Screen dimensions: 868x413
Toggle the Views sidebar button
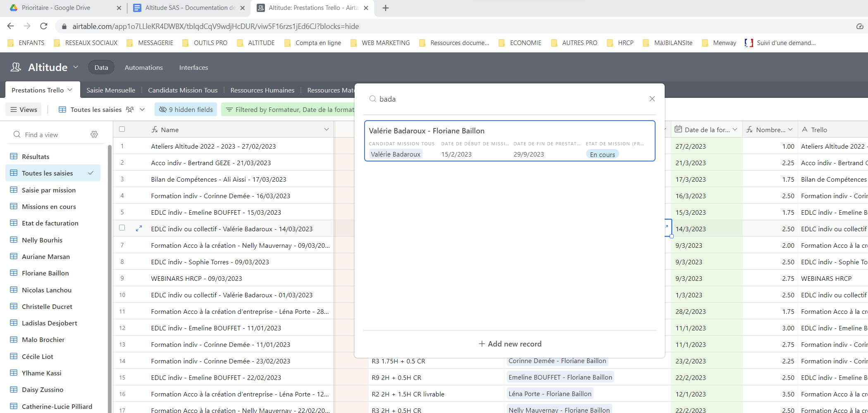pyautogui.click(x=24, y=109)
